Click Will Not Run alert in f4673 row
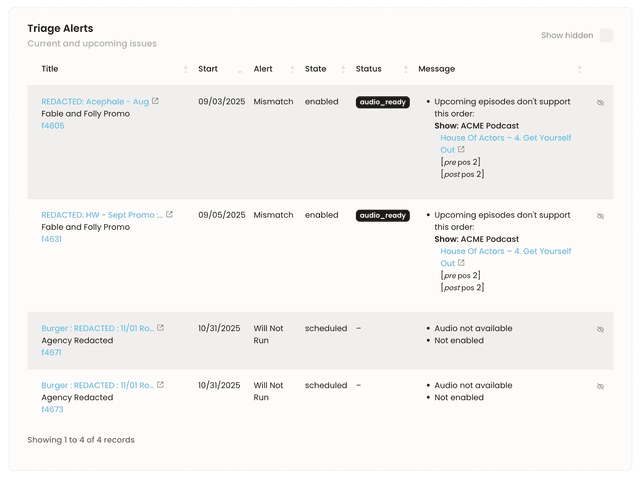 point(268,392)
